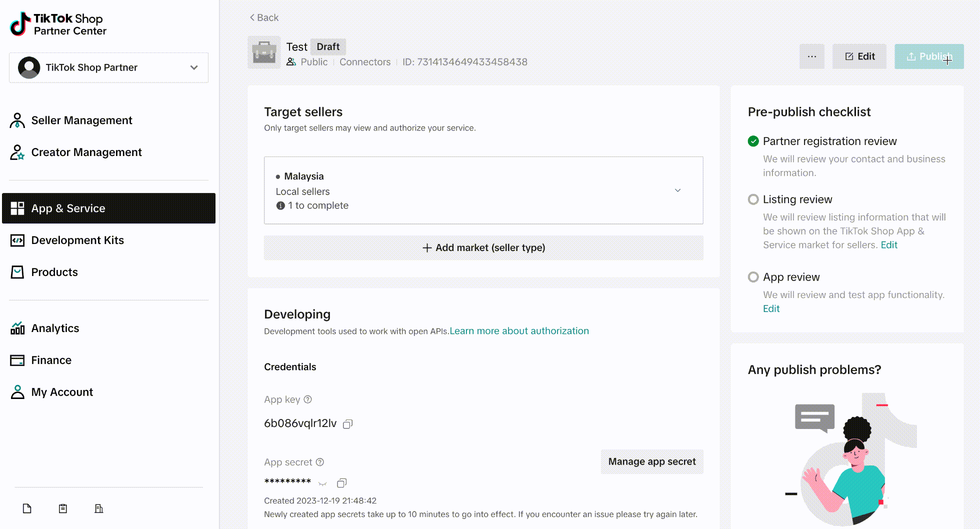Click the Test app briefcase thumbnail
The image size is (980, 529).
click(x=264, y=52)
